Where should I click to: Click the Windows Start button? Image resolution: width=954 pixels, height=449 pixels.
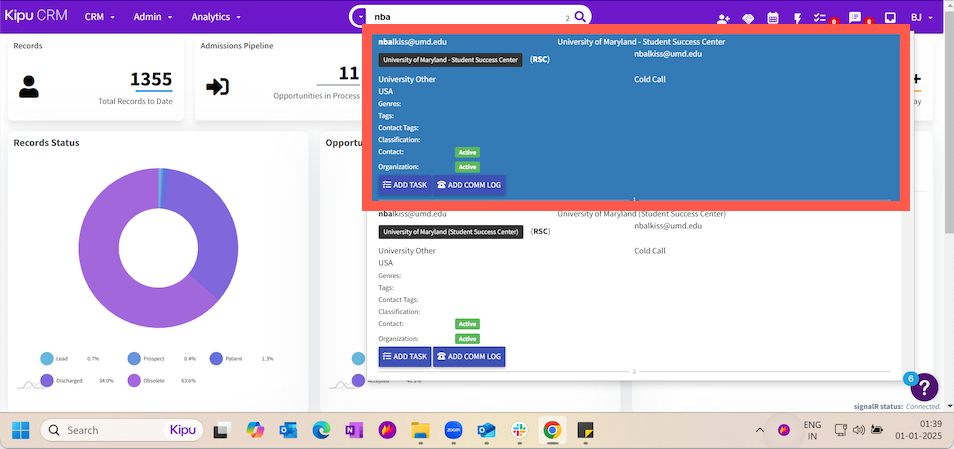[21, 430]
